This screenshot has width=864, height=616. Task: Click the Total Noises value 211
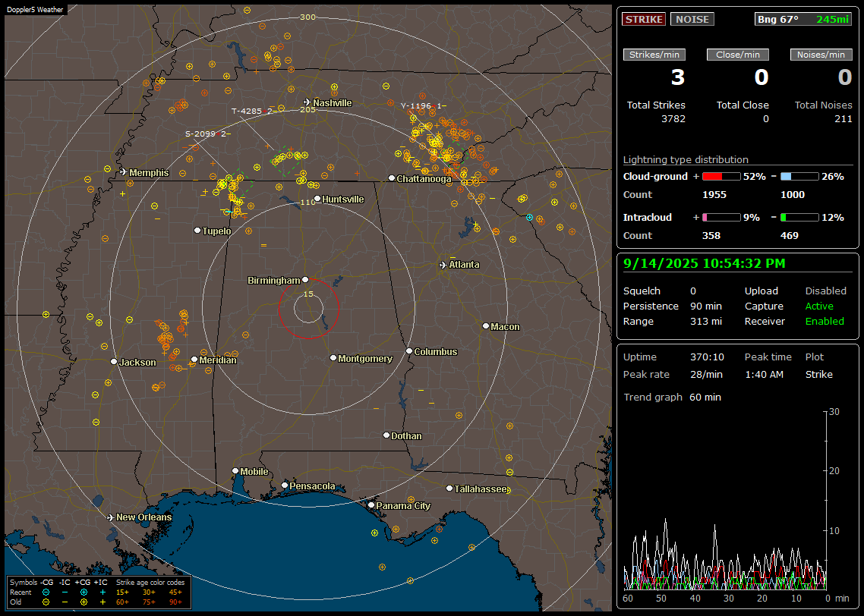(x=843, y=119)
